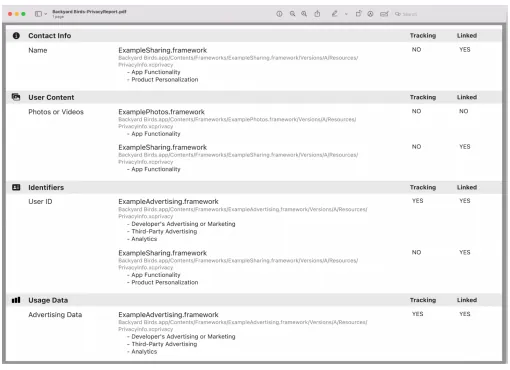Rotate the page

(358, 14)
